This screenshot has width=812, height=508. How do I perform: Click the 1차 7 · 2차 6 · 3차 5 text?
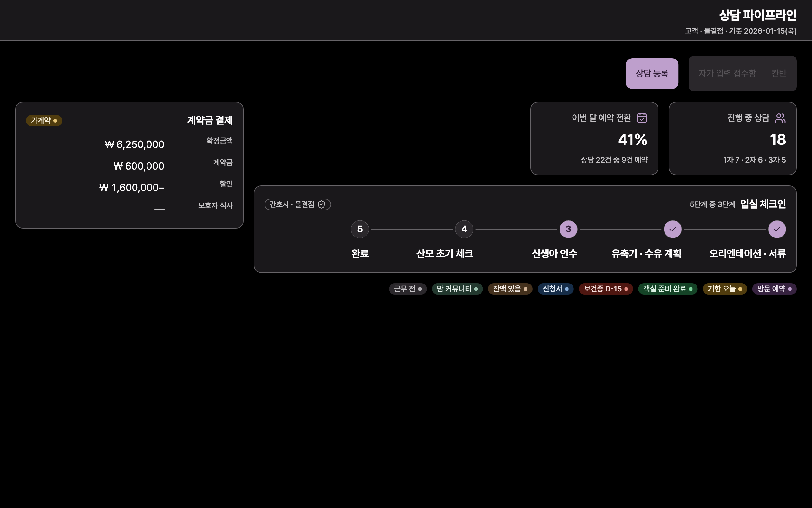coord(755,160)
